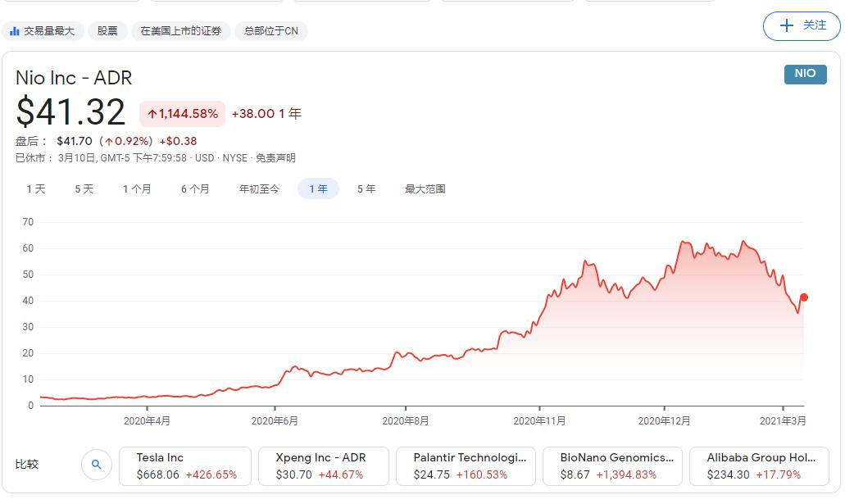Screen dimensions: 845x504
Task: Open the Palantir Technologies comparison card
Action: [x=466, y=465]
